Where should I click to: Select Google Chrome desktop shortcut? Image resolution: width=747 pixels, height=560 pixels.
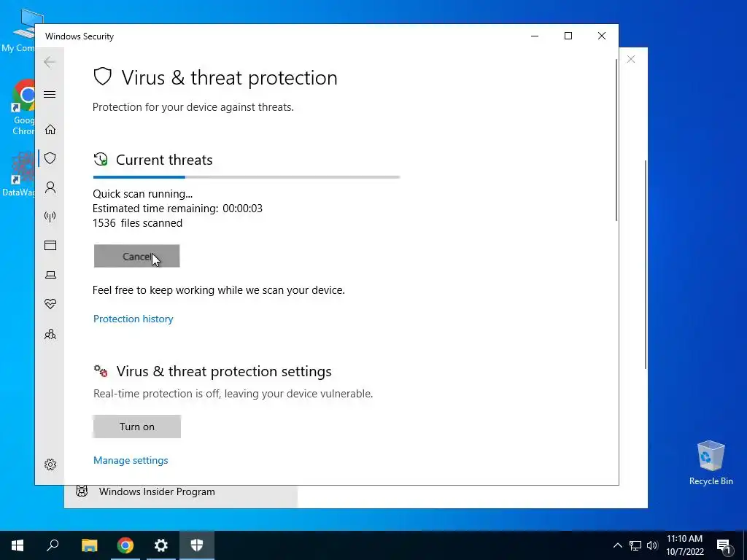tap(24, 108)
